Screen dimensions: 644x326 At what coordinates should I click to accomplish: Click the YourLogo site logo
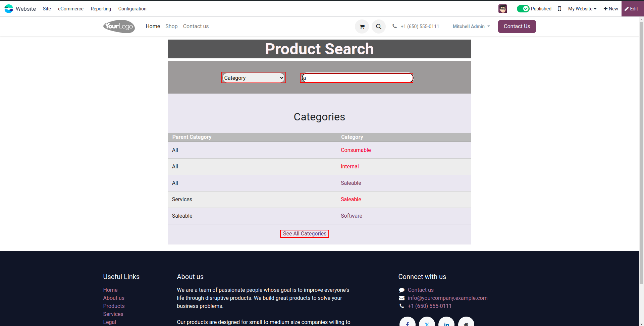119,26
